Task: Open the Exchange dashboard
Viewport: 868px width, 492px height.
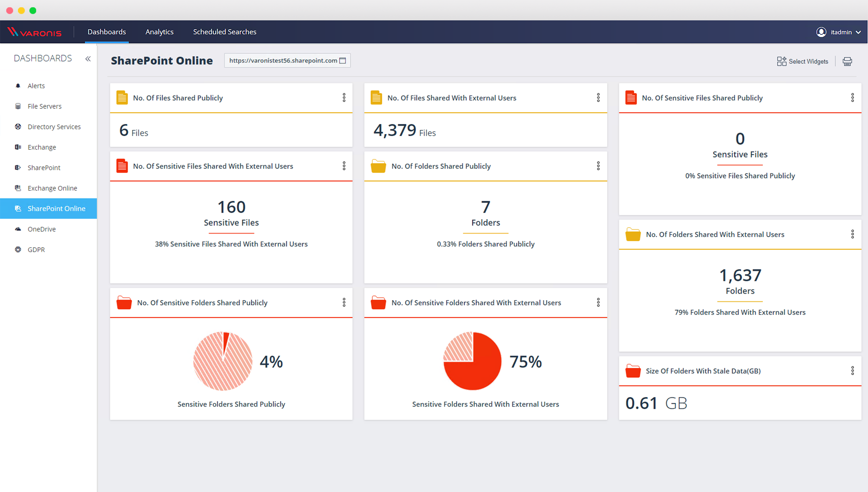Action: (48, 147)
